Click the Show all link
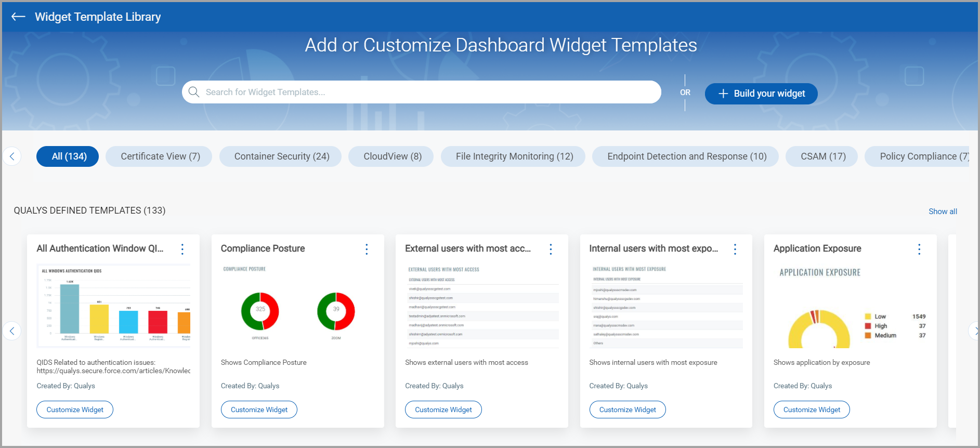 click(x=943, y=212)
